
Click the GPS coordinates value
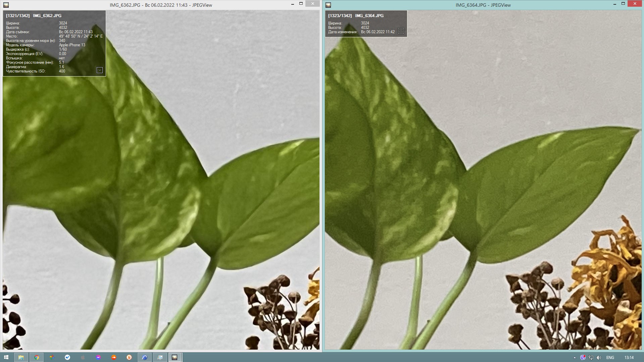point(81,36)
